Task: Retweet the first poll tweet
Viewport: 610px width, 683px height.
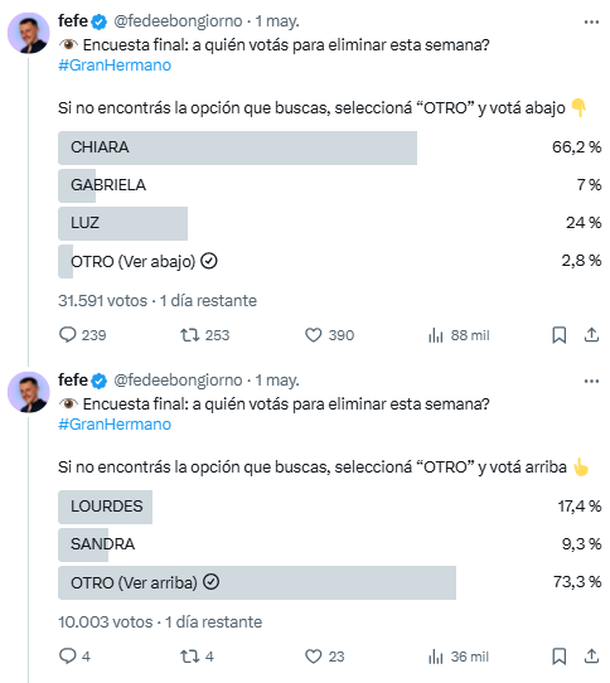Action: click(x=187, y=335)
